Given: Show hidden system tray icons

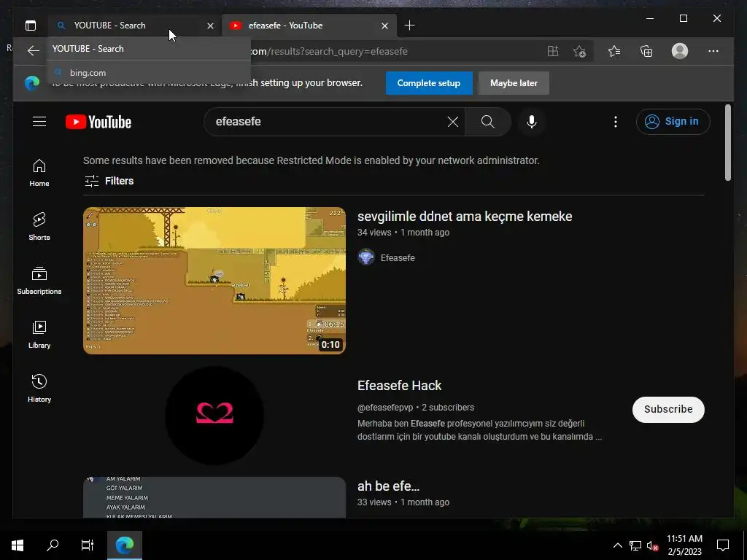Looking at the screenshot, I should (617, 545).
